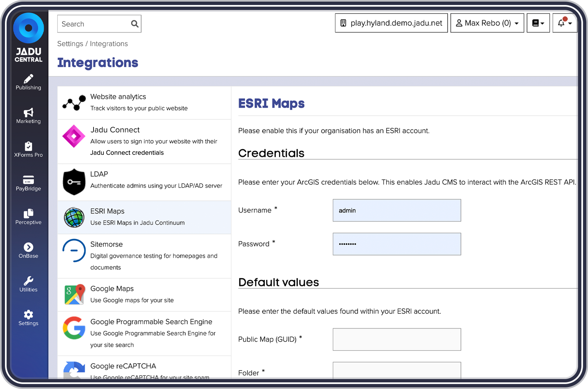The width and height of the screenshot is (588, 389).
Task: Select the Jadu Connect integration
Action: pos(144,142)
